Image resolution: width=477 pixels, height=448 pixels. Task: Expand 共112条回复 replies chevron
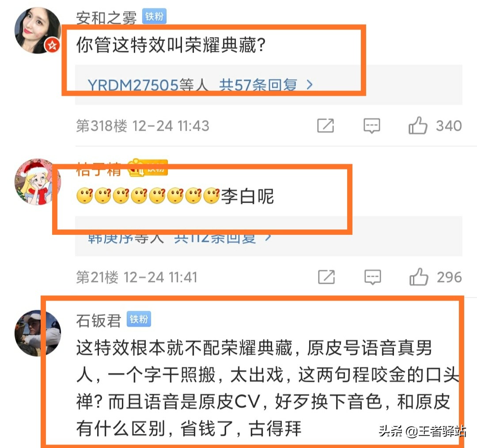tap(268, 237)
